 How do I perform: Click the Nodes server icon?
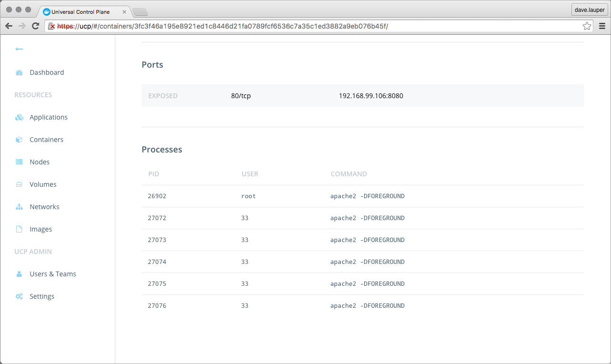19,162
